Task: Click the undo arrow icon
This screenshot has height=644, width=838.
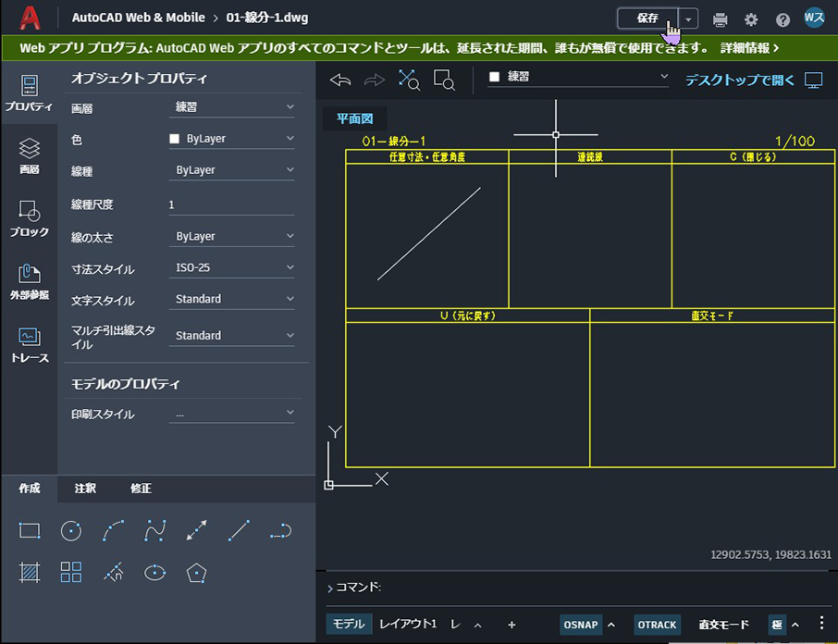Action: [340, 80]
